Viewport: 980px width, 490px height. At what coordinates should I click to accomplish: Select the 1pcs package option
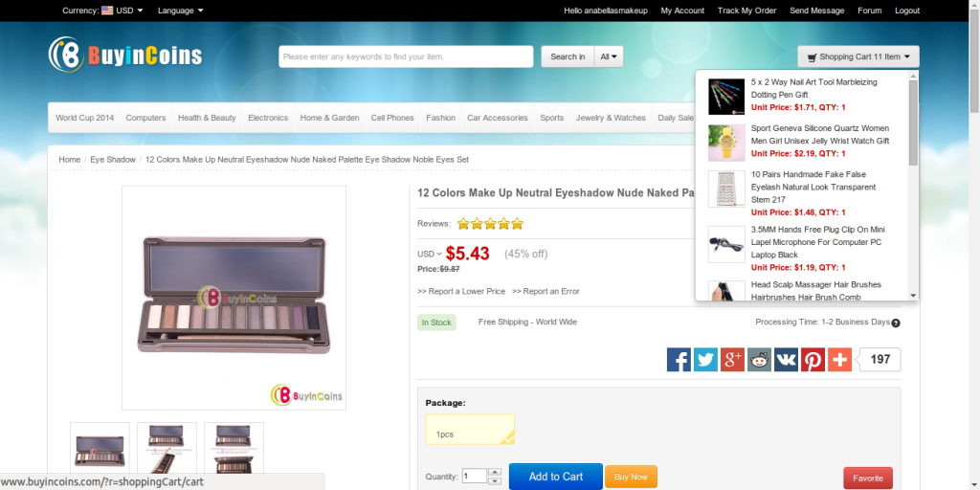(470, 430)
